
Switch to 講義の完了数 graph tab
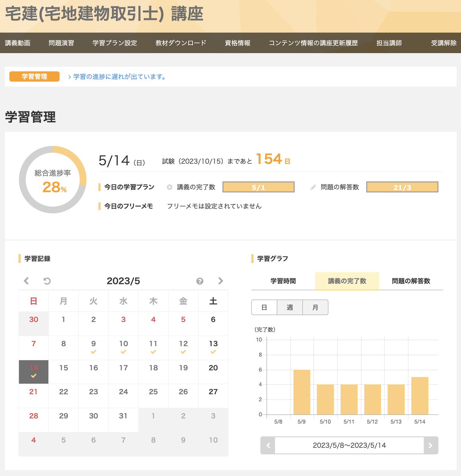point(347,281)
